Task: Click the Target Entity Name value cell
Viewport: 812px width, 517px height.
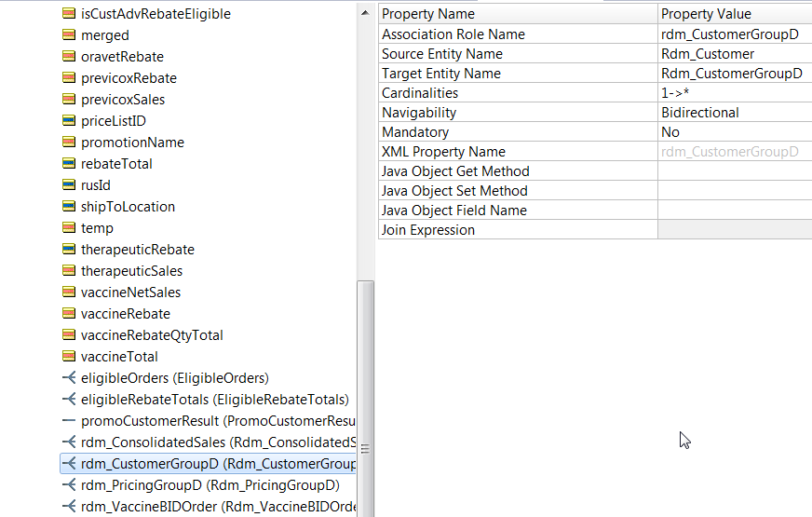Action: [x=735, y=74]
